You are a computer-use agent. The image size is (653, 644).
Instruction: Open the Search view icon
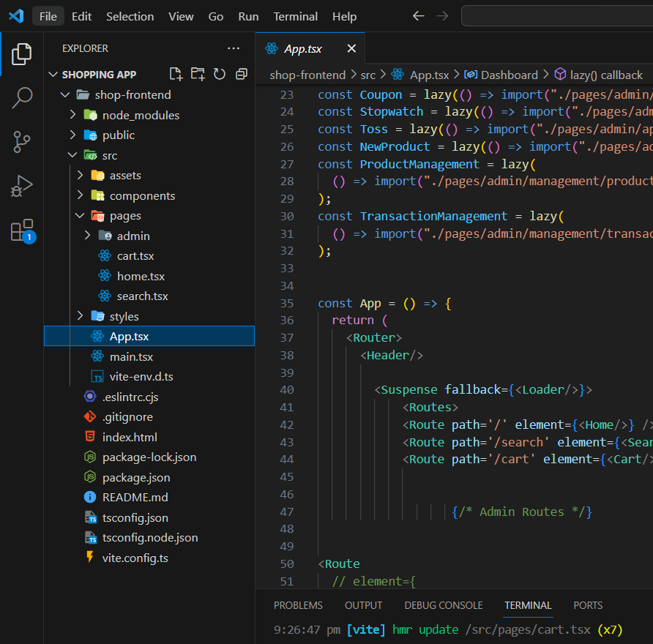(22, 98)
